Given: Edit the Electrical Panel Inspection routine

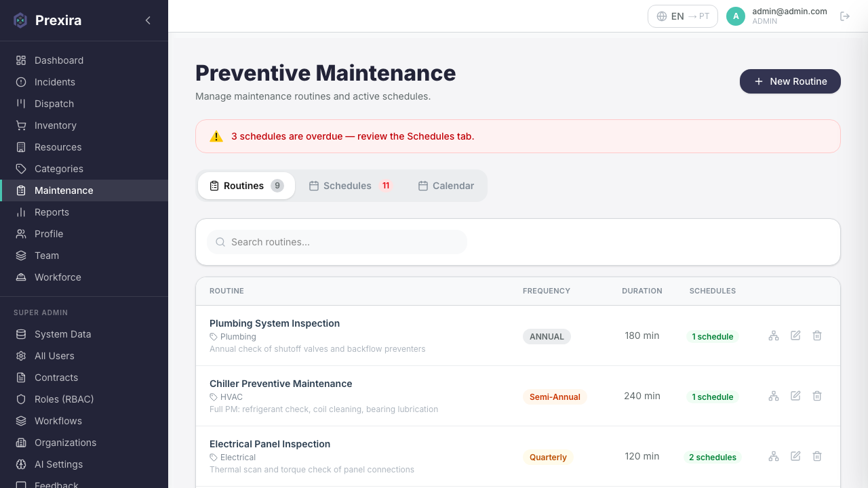Looking at the screenshot, I should (795, 456).
